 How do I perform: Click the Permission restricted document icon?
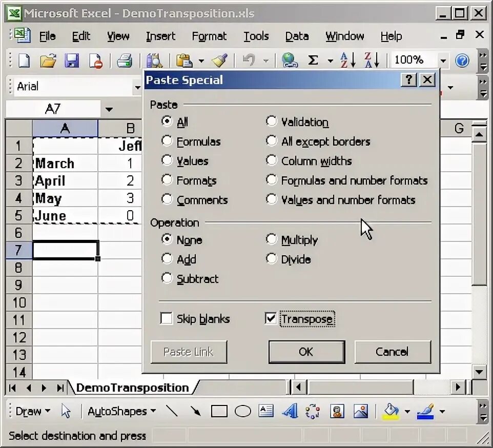(x=96, y=60)
